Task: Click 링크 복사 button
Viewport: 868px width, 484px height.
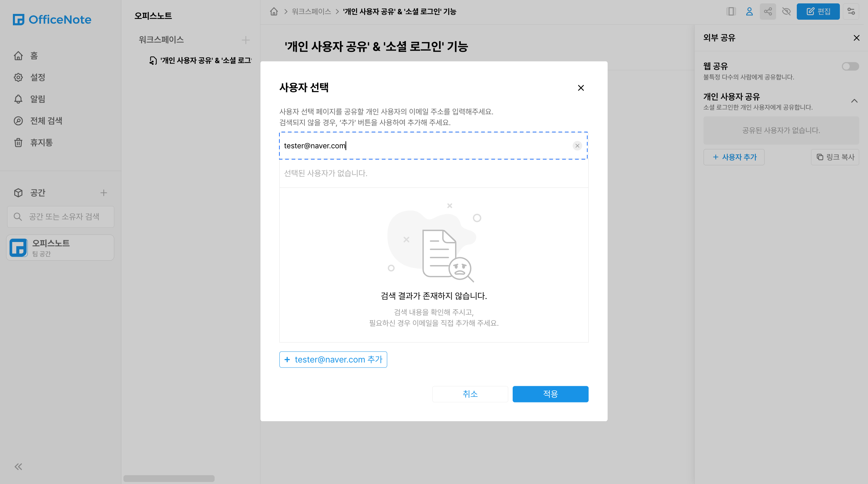Action: pyautogui.click(x=835, y=157)
